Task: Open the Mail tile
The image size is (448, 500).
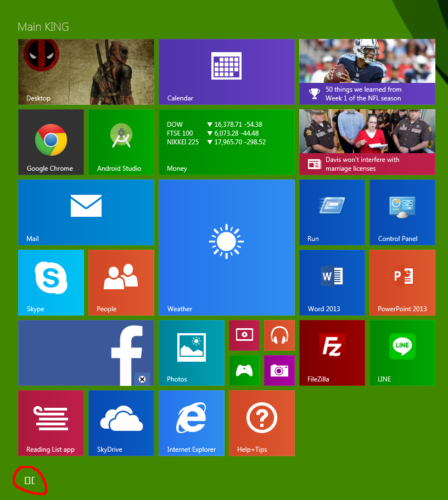Action: pos(86,212)
